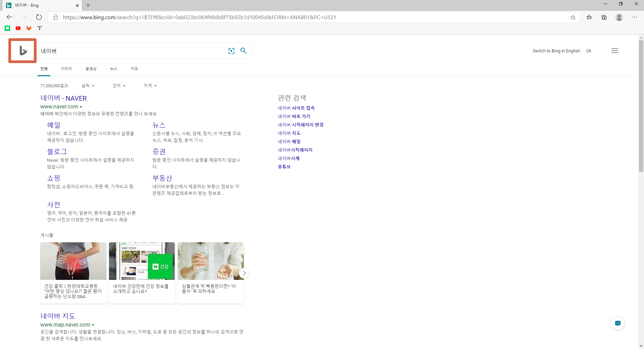Open related search 네이버 지도
This screenshot has width=644, height=349.
coord(289,133)
